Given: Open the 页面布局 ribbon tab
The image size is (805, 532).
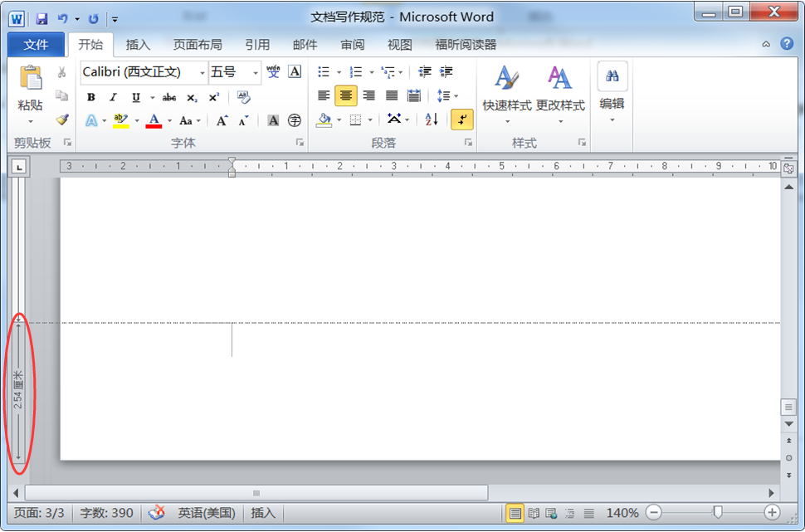Looking at the screenshot, I should pyautogui.click(x=197, y=45).
